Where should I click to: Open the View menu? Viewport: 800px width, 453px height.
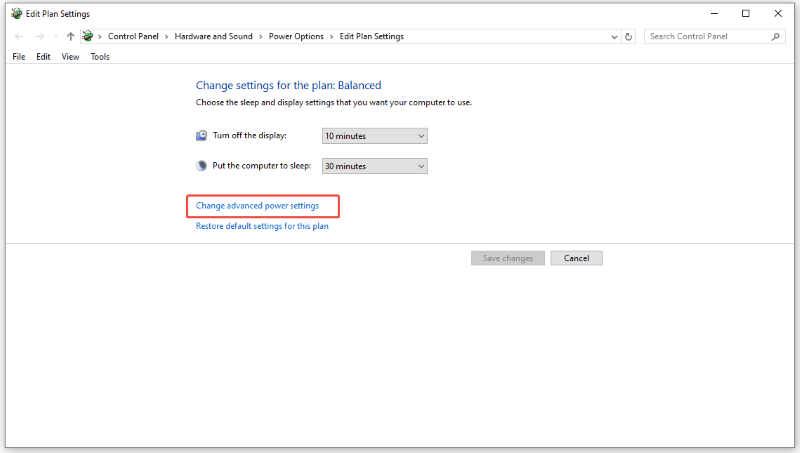point(70,57)
